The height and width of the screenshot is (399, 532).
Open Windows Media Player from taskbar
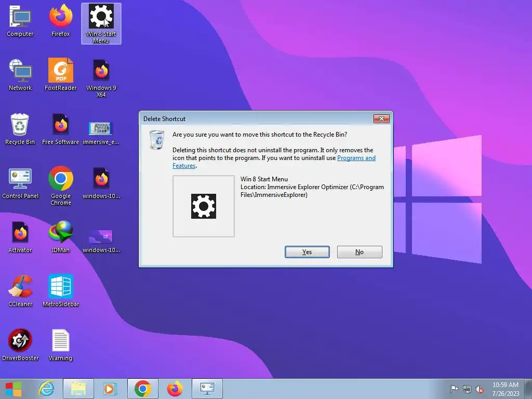110,389
